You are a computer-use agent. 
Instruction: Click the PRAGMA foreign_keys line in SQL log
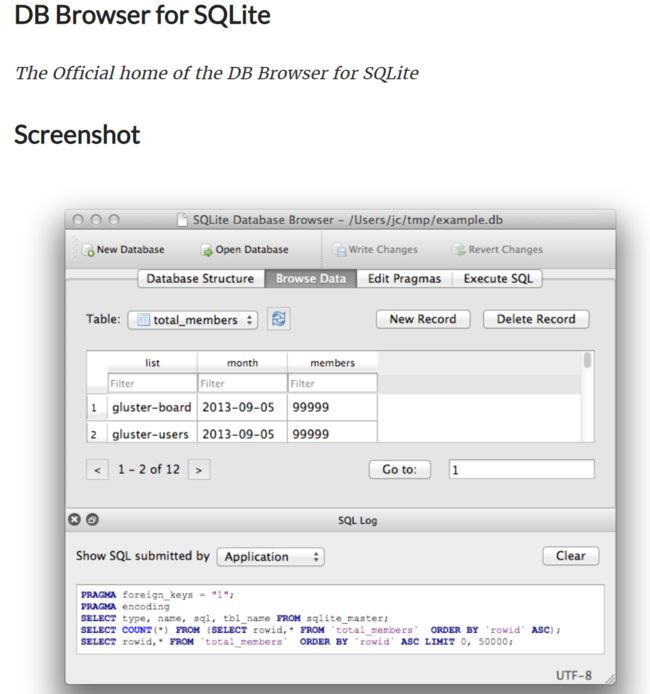pyautogui.click(x=157, y=594)
